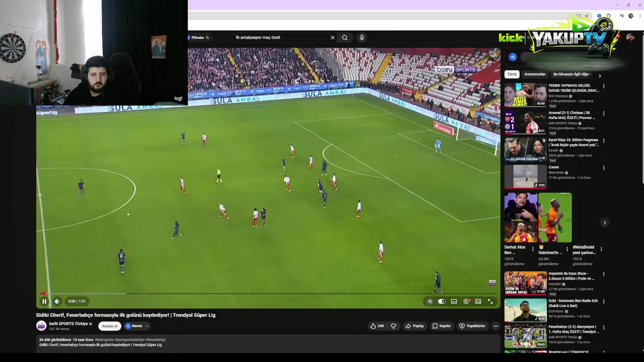Open options menu for Eşref Rüya video
The image size is (644, 362).
[604, 141]
